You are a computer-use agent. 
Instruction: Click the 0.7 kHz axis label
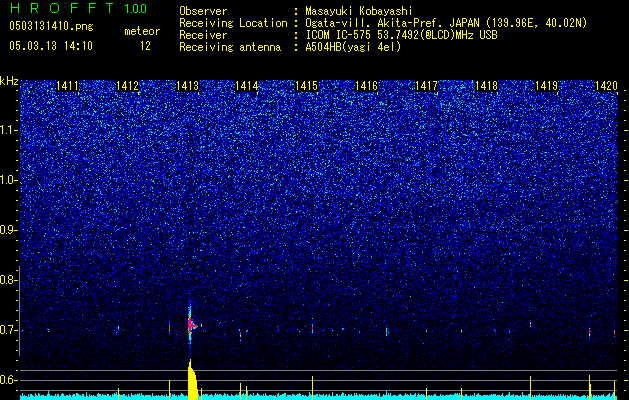(x=9, y=330)
